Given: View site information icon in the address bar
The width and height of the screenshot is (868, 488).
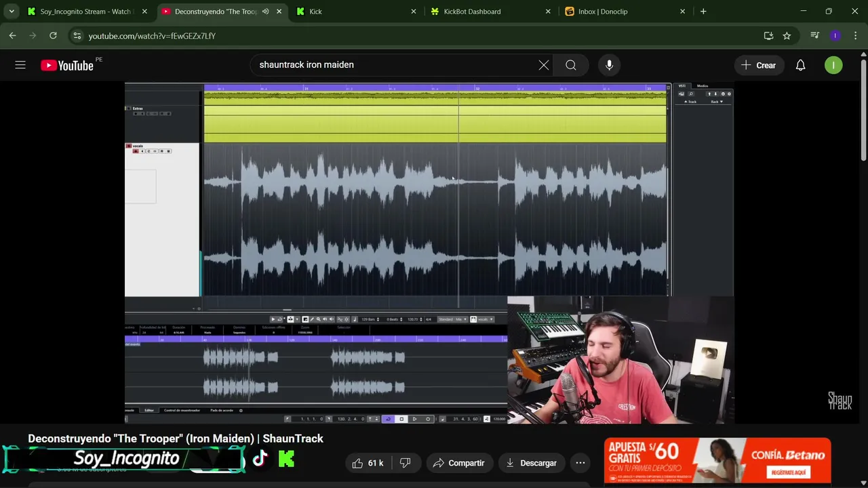Looking at the screenshot, I should pyautogui.click(x=77, y=35).
